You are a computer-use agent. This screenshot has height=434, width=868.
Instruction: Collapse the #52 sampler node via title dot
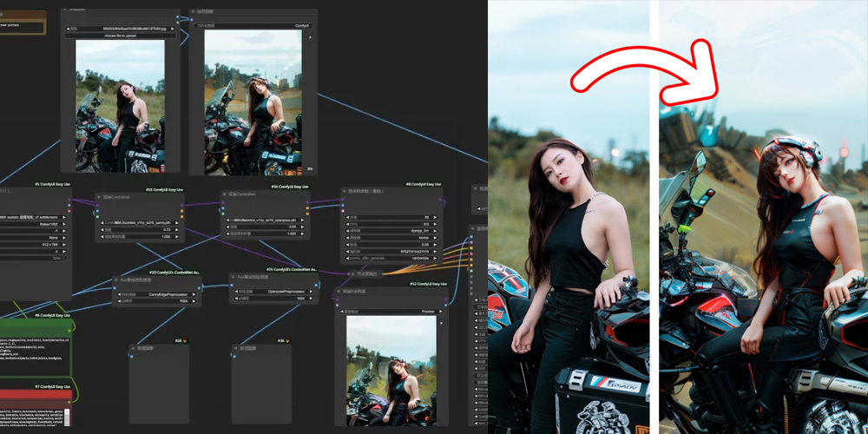339,291
